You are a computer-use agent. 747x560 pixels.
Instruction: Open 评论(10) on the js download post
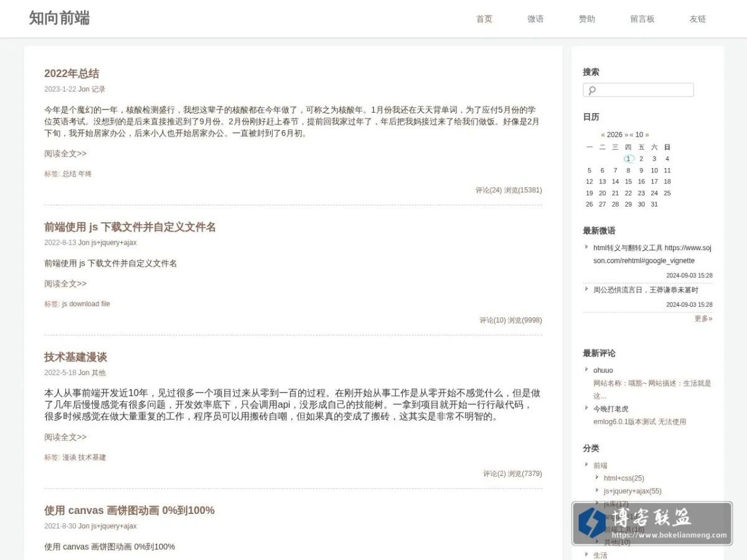[492, 320]
